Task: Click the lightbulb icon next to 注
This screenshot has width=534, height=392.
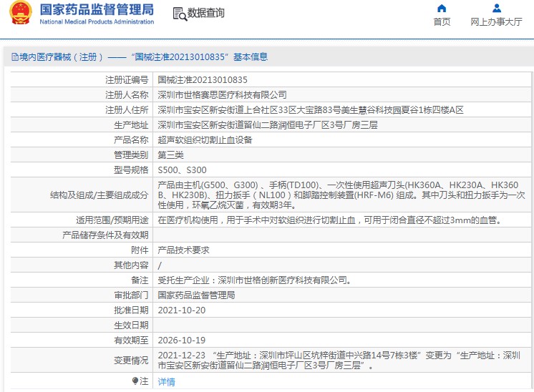Action: (135, 381)
